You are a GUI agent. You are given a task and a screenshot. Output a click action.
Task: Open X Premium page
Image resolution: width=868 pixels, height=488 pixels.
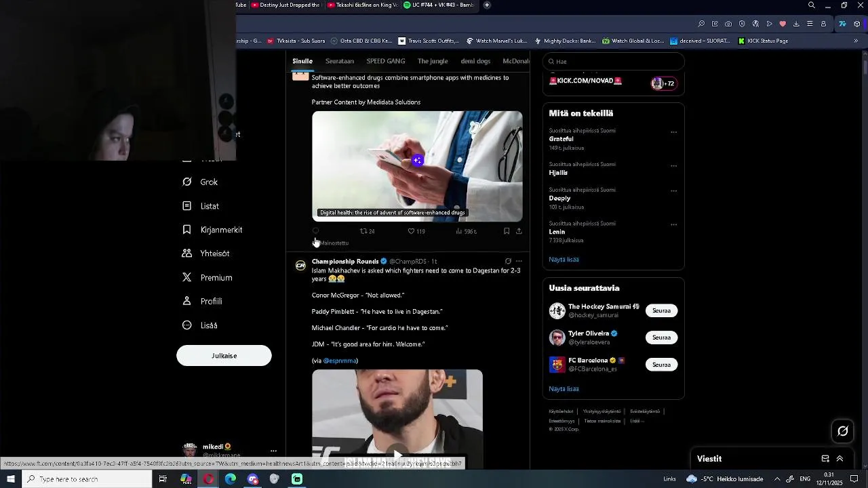click(208, 277)
